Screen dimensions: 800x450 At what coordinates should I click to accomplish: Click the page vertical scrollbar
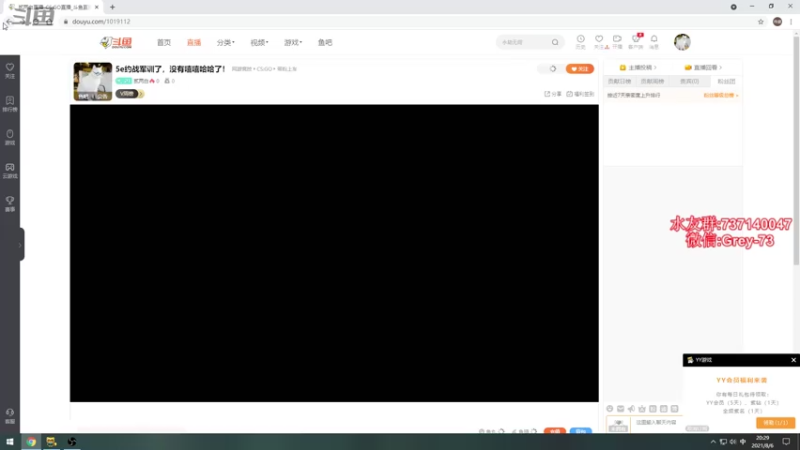coord(796,149)
